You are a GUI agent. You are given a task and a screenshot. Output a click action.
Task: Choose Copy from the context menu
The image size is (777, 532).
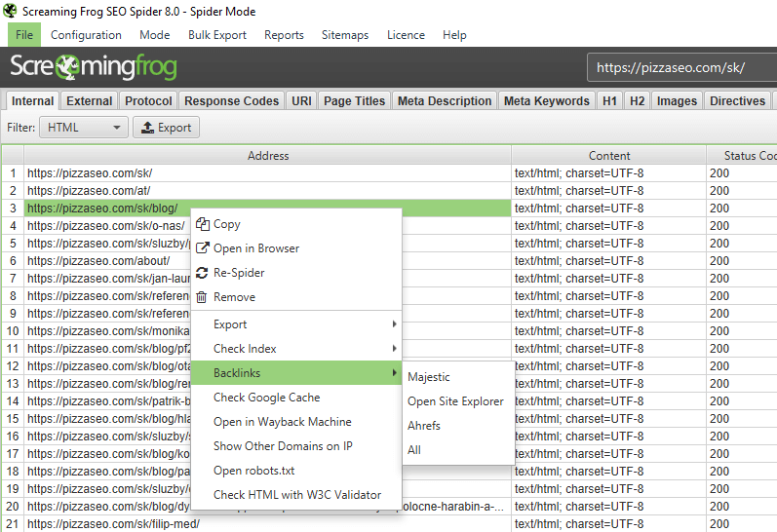point(295,224)
